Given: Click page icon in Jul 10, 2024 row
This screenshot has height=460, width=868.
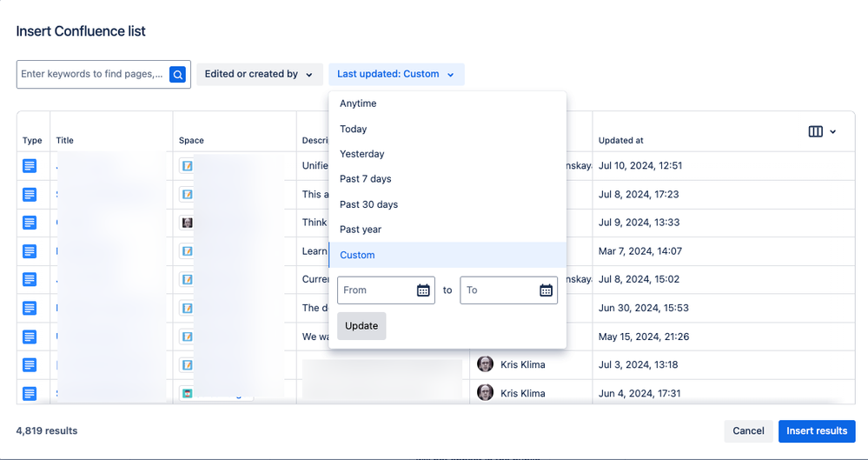Looking at the screenshot, I should point(30,166).
